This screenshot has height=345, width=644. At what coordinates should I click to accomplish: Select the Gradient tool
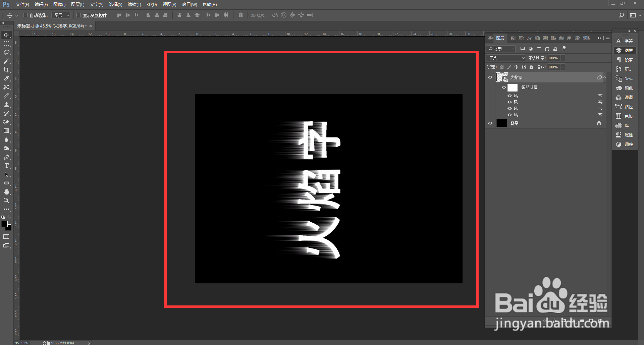pyautogui.click(x=6, y=131)
